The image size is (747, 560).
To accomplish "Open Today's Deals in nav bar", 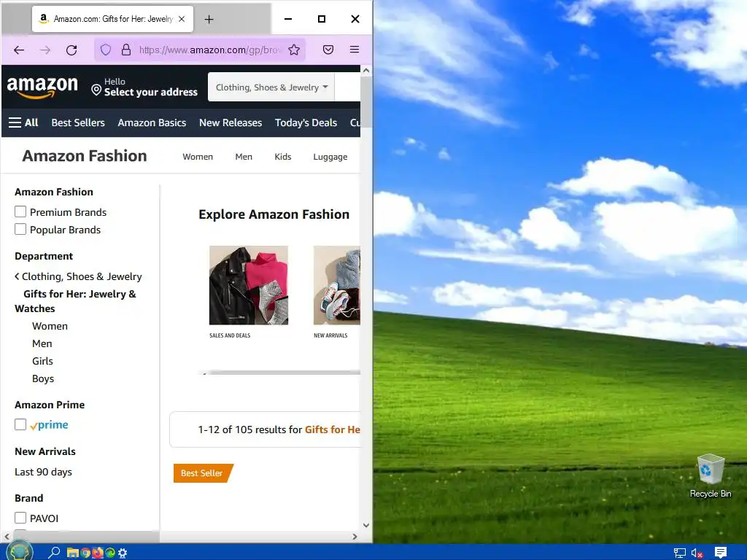I will 306,122.
